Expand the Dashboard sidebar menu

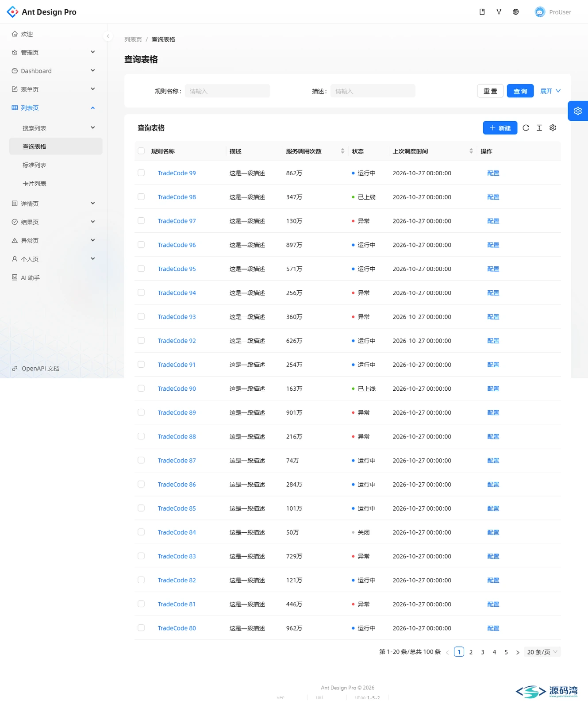tap(56, 71)
